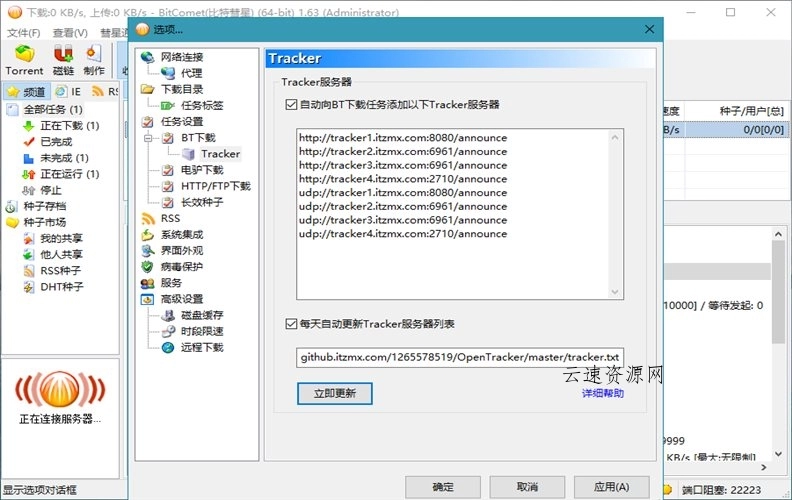Click http://tracker1.itzmx.com:8080/announce line

[x=403, y=137]
